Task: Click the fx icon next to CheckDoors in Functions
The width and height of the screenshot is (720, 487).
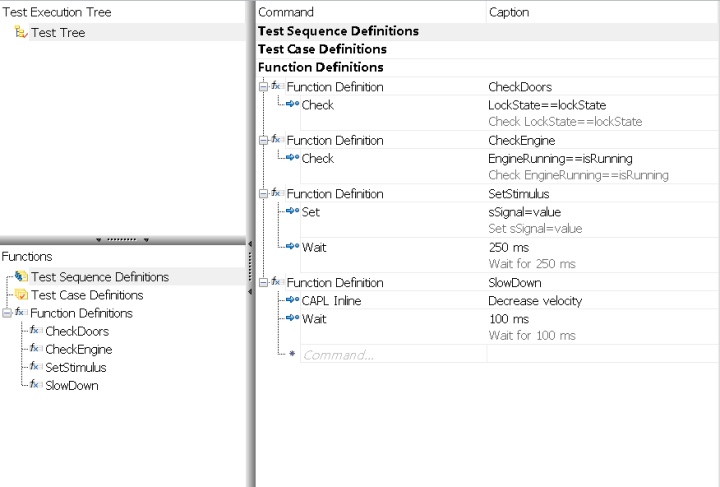Action: pos(36,330)
